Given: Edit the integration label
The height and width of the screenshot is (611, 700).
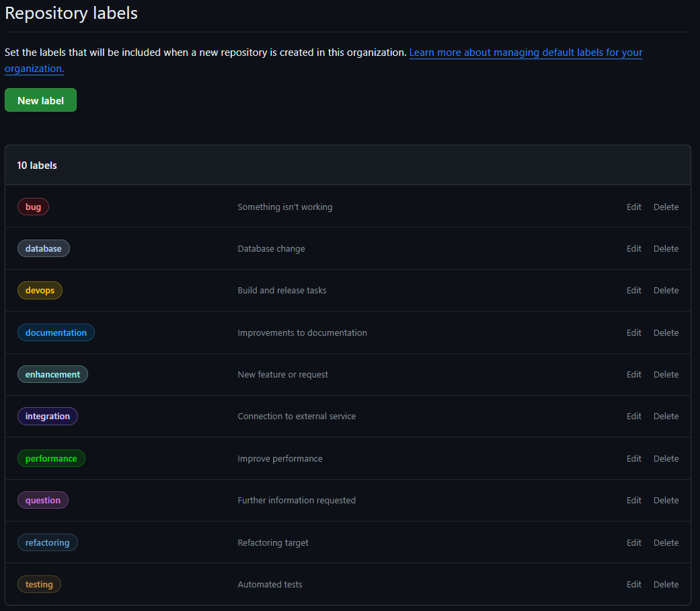Looking at the screenshot, I should (633, 416).
